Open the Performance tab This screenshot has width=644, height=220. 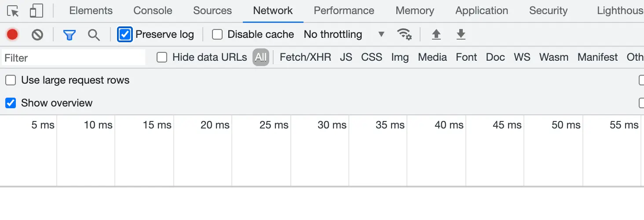point(344,11)
